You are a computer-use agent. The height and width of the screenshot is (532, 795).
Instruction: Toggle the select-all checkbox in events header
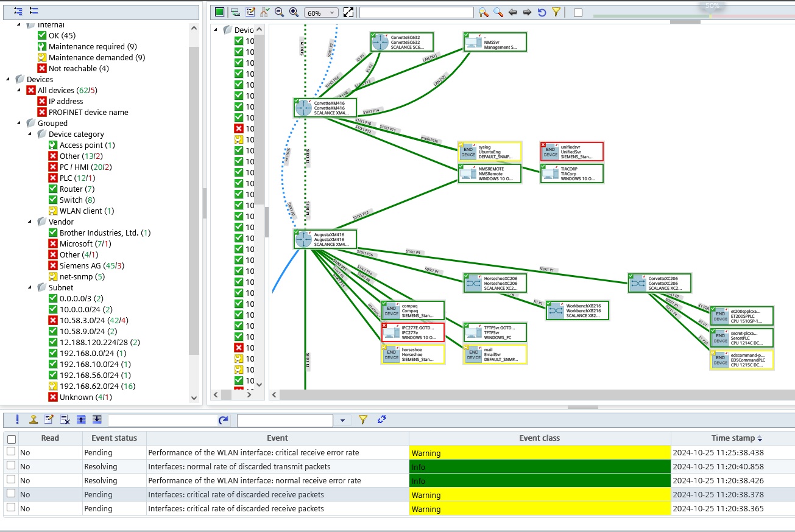click(11, 439)
